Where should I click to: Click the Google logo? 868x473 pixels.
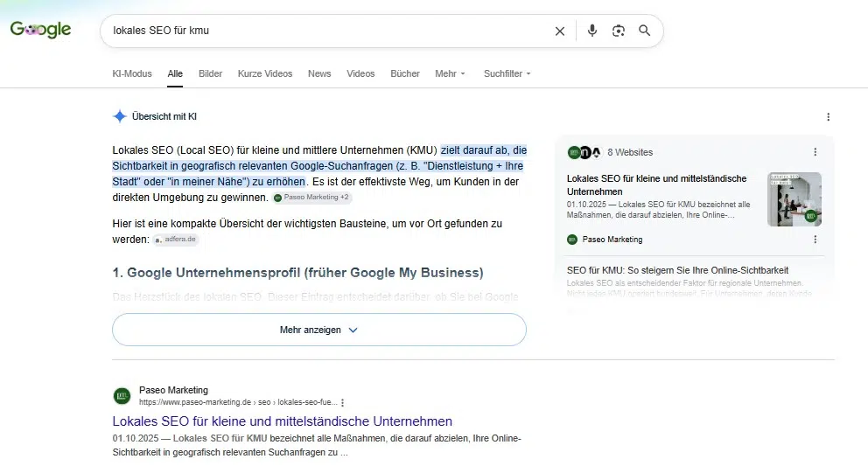point(40,30)
